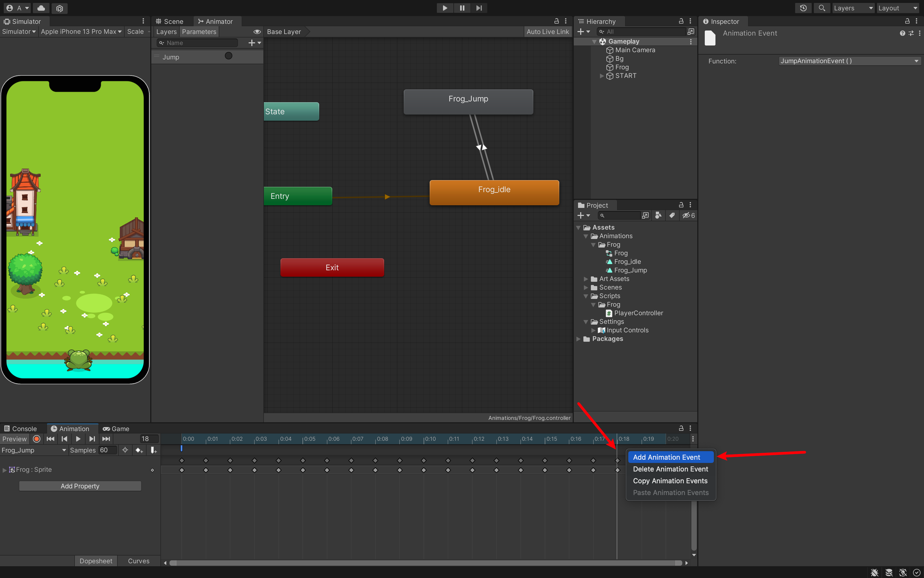Click Project search by label icon
Image resolution: width=924 pixels, height=578 pixels.
pos(672,216)
